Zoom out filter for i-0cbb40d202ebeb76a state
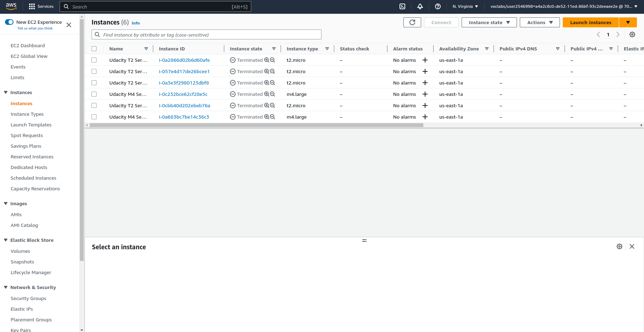This screenshot has width=644, height=332. 273,105
